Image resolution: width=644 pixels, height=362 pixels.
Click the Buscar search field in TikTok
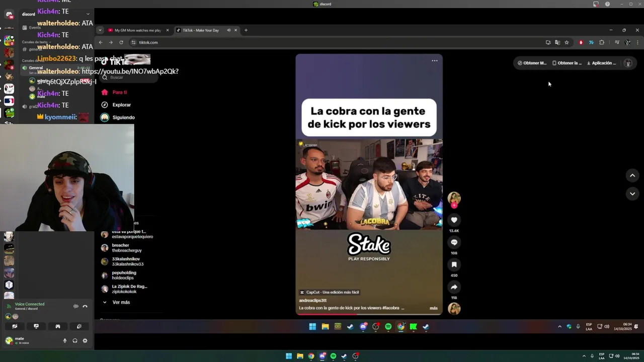130,77
